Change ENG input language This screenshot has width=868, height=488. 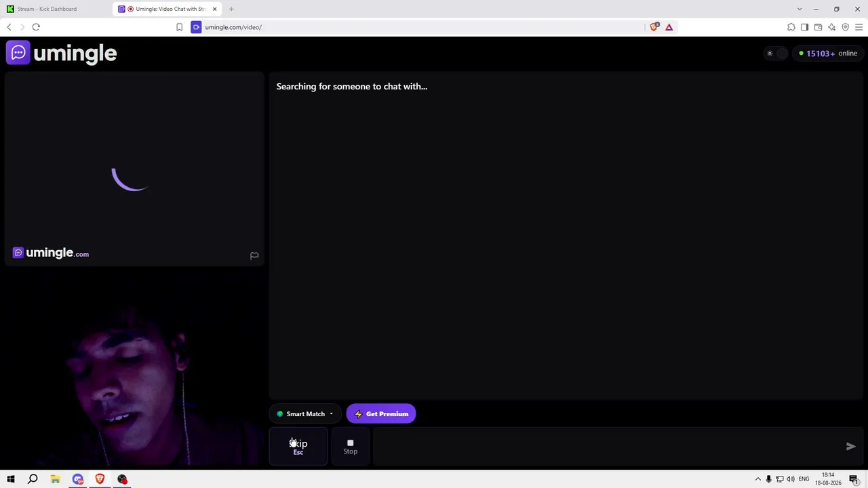point(804,479)
